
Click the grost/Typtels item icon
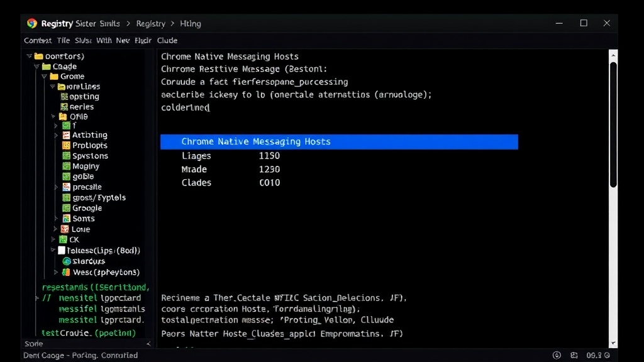[66, 198]
